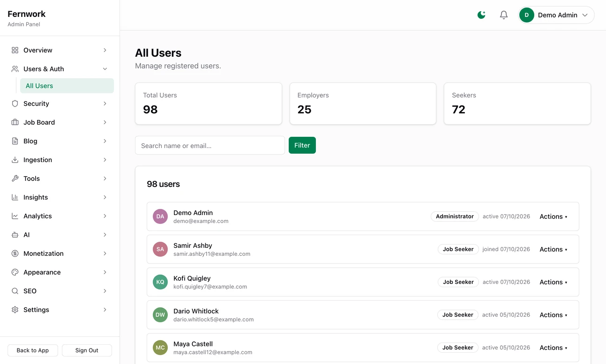Toggle dark mode with moon icon
Viewport: 606px width, 364px height.
481,15
